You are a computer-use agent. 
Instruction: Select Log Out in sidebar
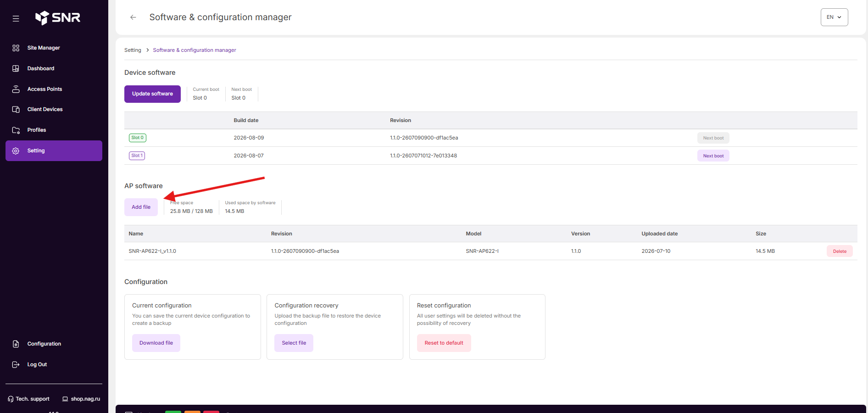coord(54,364)
